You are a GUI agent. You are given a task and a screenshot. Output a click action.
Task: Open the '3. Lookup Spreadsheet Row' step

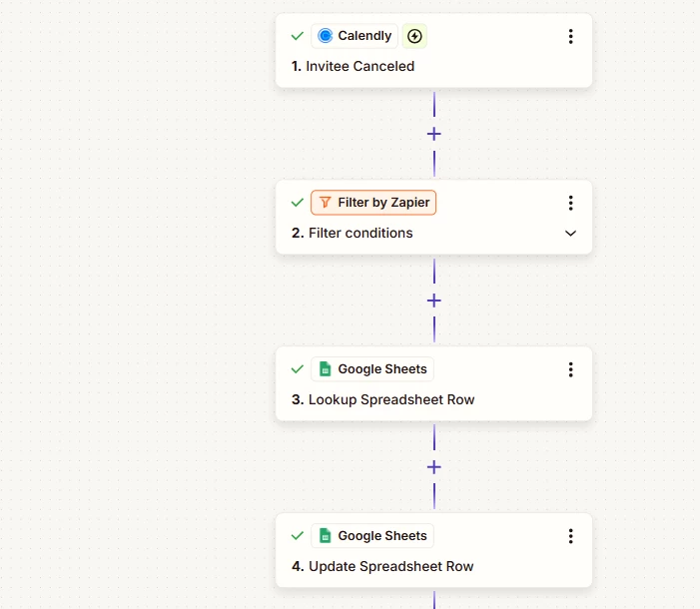(x=434, y=384)
